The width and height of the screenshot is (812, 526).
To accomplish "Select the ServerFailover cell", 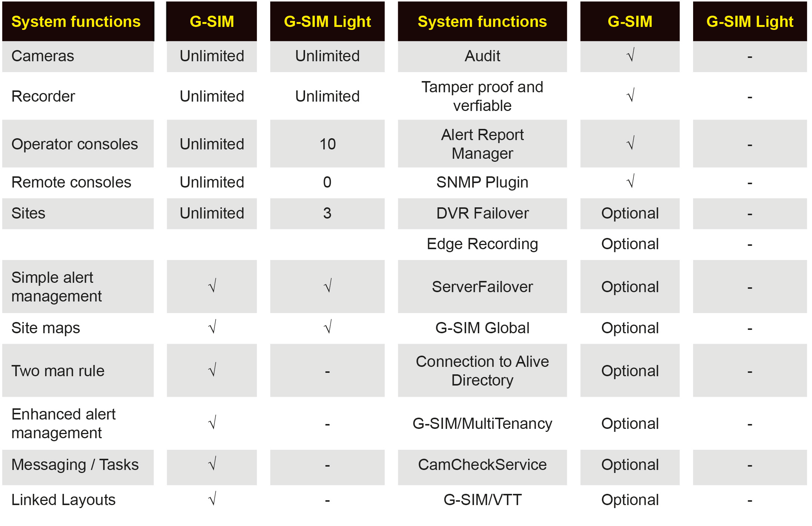I will 482,287.
